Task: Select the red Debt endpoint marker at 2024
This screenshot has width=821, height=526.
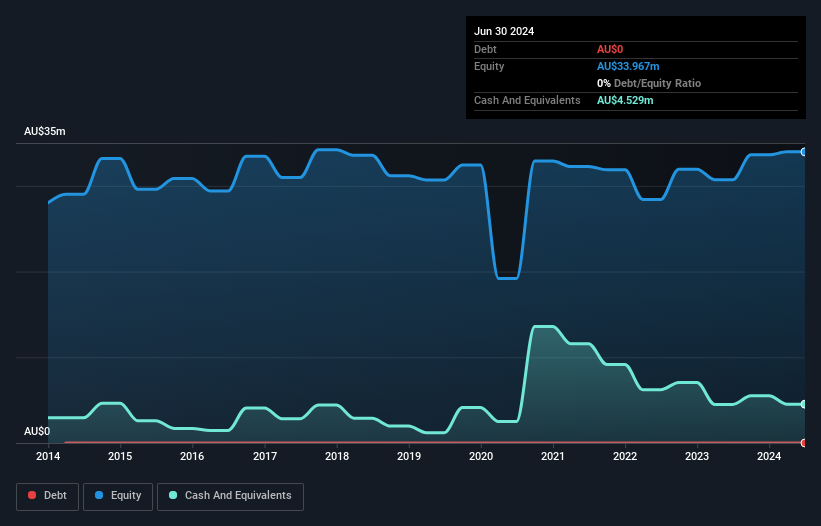Action: coord(804,443)
